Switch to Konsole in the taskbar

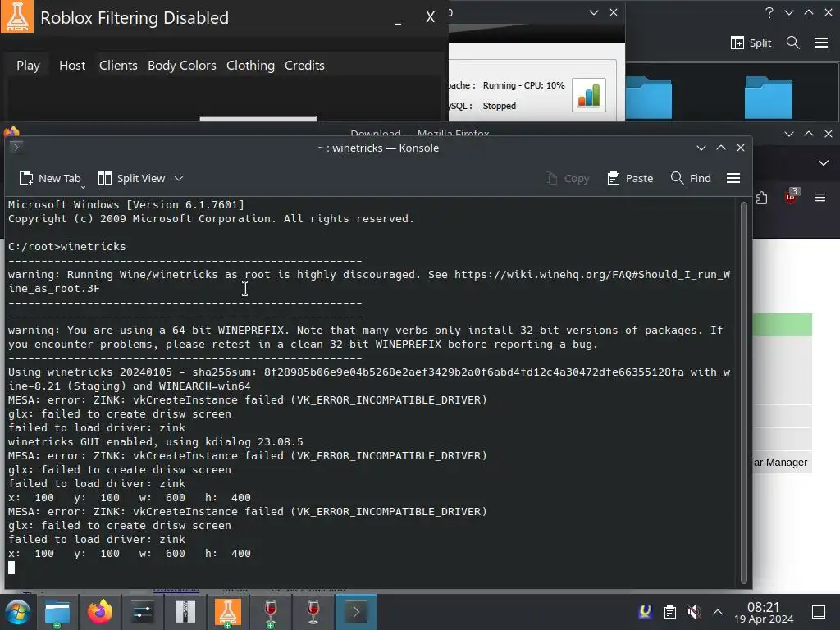[x=356, y=612]
